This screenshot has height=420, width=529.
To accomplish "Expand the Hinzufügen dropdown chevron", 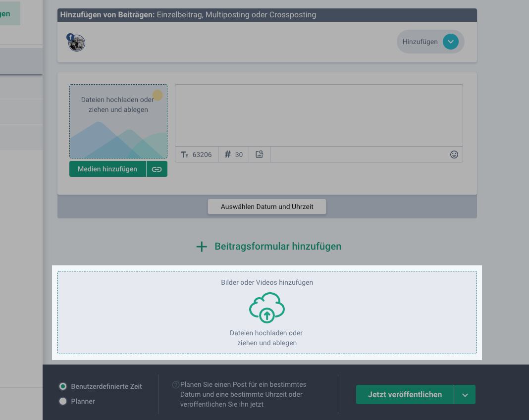I will coord(450,42).
